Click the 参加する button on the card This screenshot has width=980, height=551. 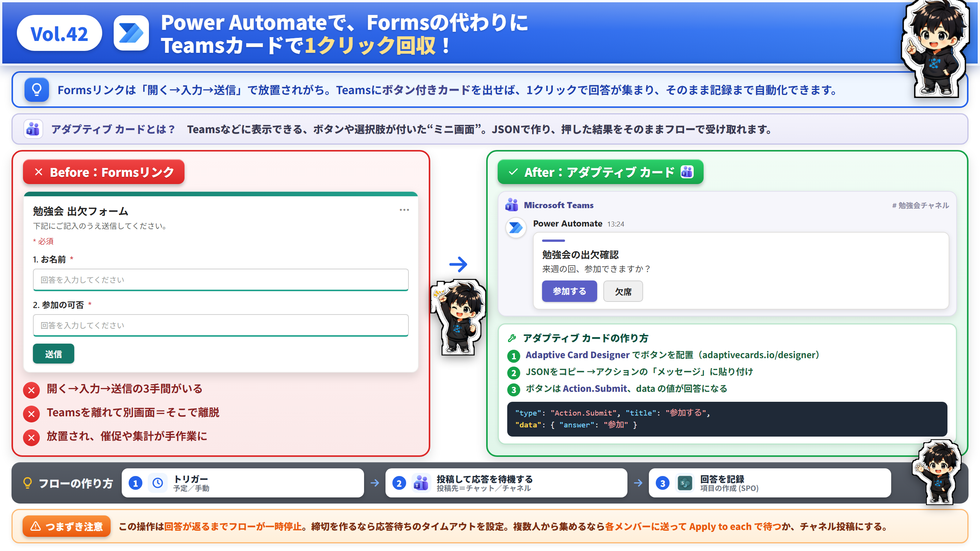(569, 291)
